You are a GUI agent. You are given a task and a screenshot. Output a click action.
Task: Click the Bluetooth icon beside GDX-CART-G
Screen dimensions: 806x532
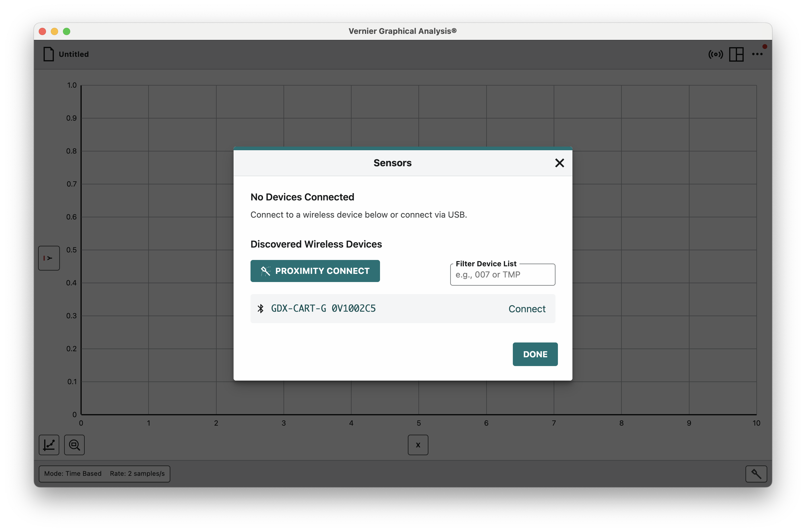pos(260,308)
